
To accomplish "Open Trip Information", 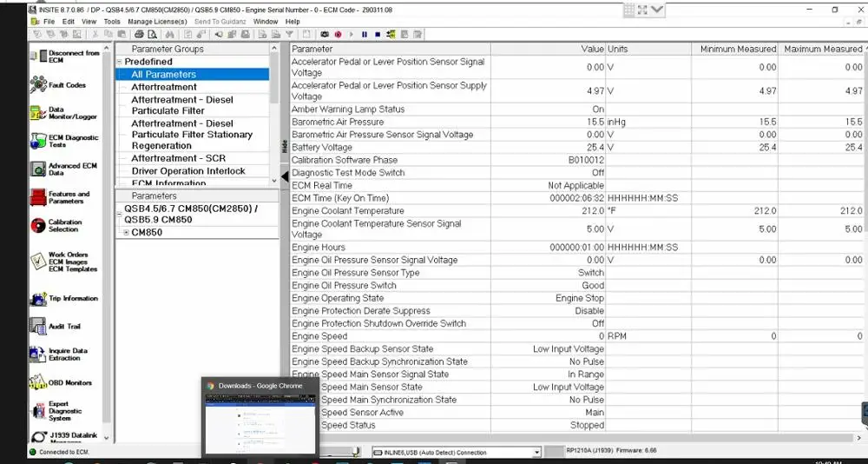I will [63, 298].
